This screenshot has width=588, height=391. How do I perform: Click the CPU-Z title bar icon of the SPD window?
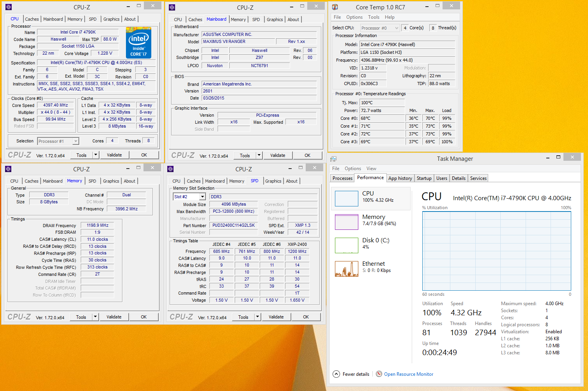pyautogui.click(x=170, y=169)
